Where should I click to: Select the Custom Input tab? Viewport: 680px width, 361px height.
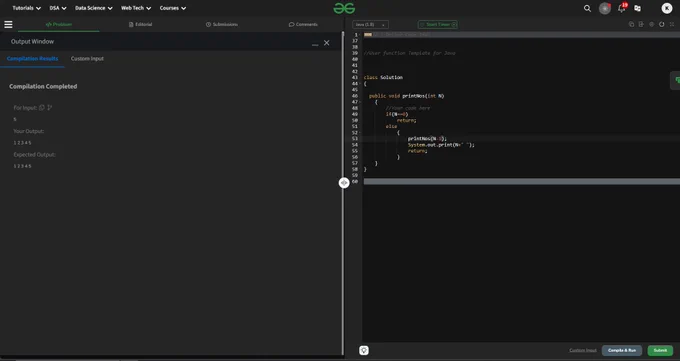pos(87,59)
